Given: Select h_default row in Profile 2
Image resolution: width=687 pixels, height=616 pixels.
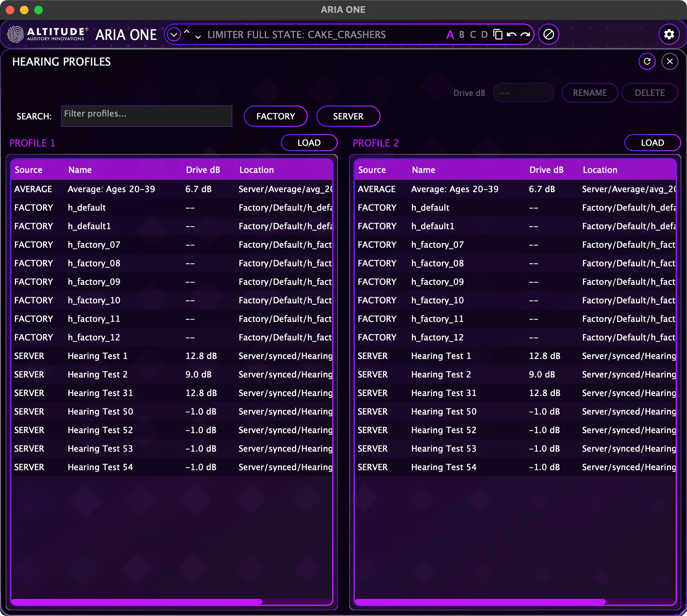Looking at the screenshot, I should (515, 207).
